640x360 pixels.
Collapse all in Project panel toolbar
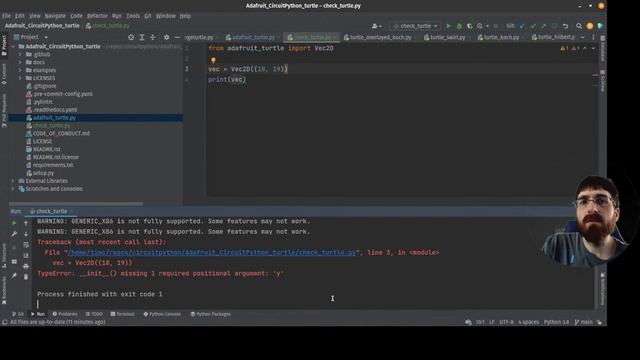[152, 37]
